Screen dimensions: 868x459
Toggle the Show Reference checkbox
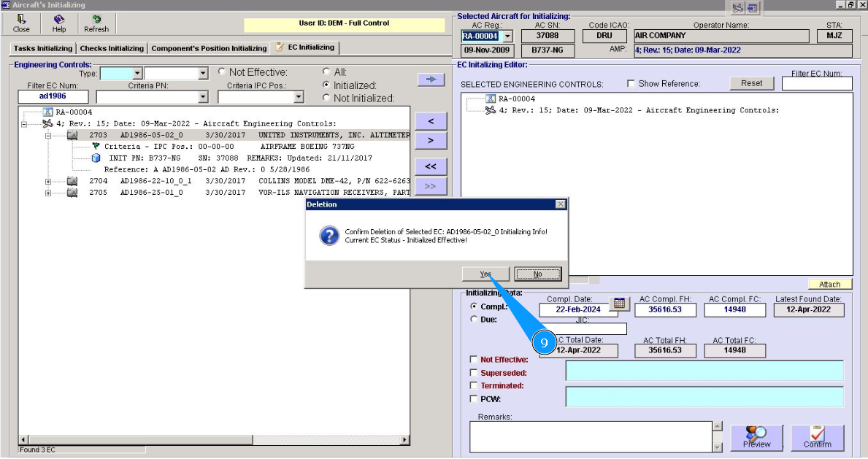point(631,84)
